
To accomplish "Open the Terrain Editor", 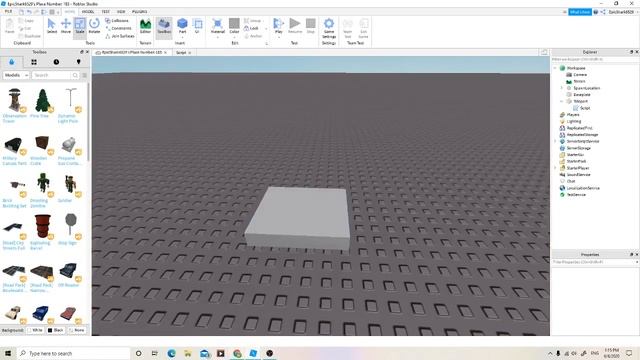I will point(145,26).
